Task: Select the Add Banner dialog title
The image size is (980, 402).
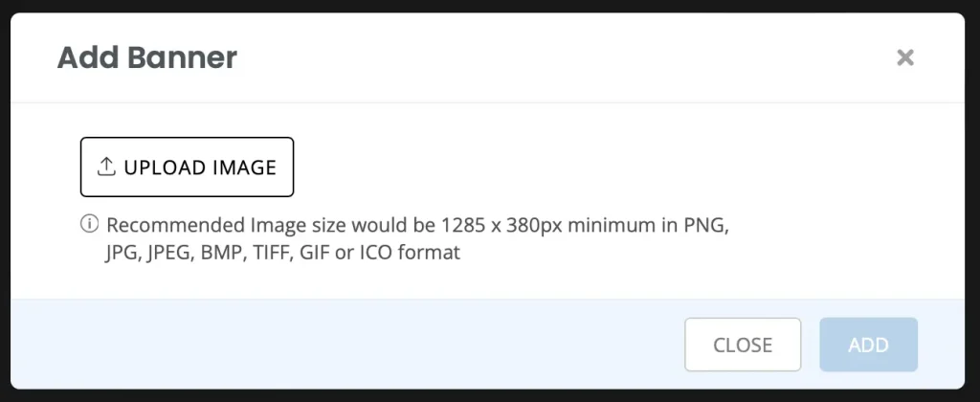Action: coord(146,57)
